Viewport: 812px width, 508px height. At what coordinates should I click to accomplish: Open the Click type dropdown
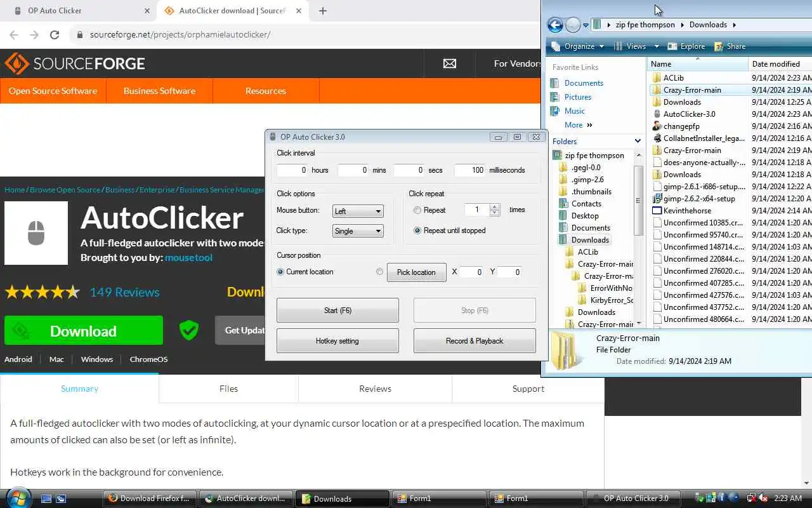pos(358,231)
